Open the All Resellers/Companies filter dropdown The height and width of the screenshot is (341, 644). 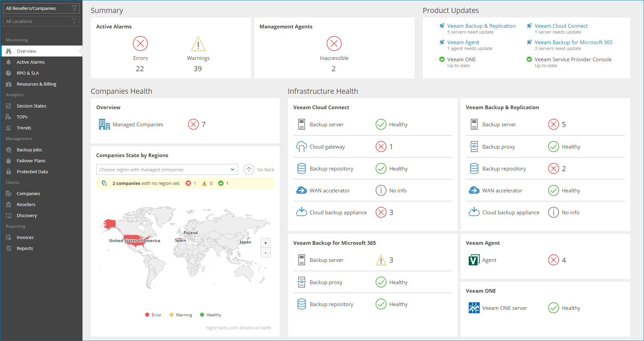click(41, 8)
